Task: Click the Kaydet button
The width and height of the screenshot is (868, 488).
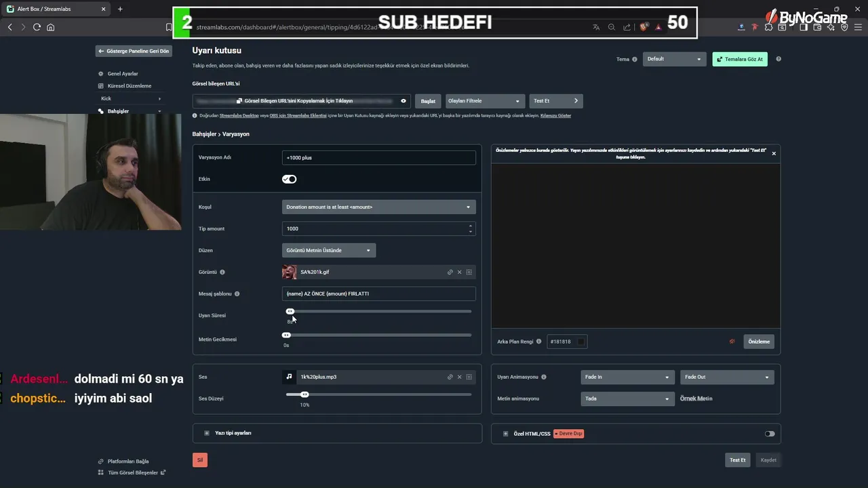Action: (768, 460)
